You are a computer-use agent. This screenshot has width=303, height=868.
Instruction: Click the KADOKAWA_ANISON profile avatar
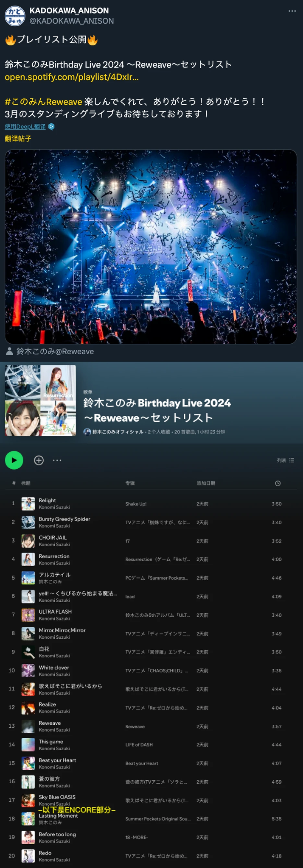click(15, 16)
